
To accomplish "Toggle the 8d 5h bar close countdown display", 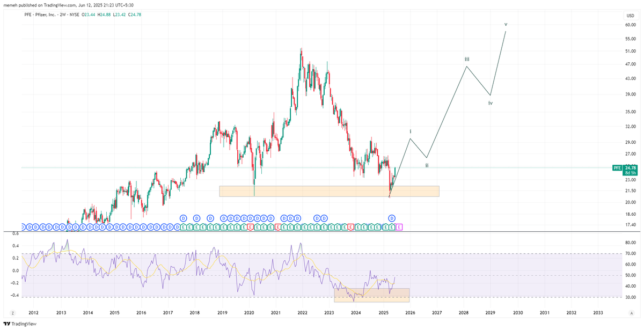I will click(630, 173).
